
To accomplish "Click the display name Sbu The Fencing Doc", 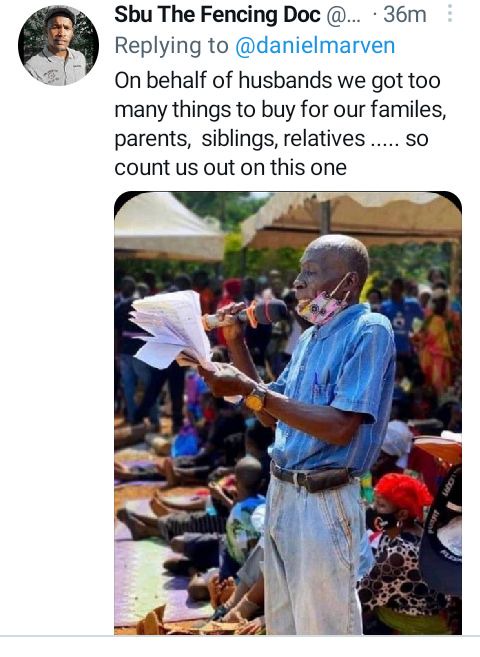I will (x=217, y=15).
